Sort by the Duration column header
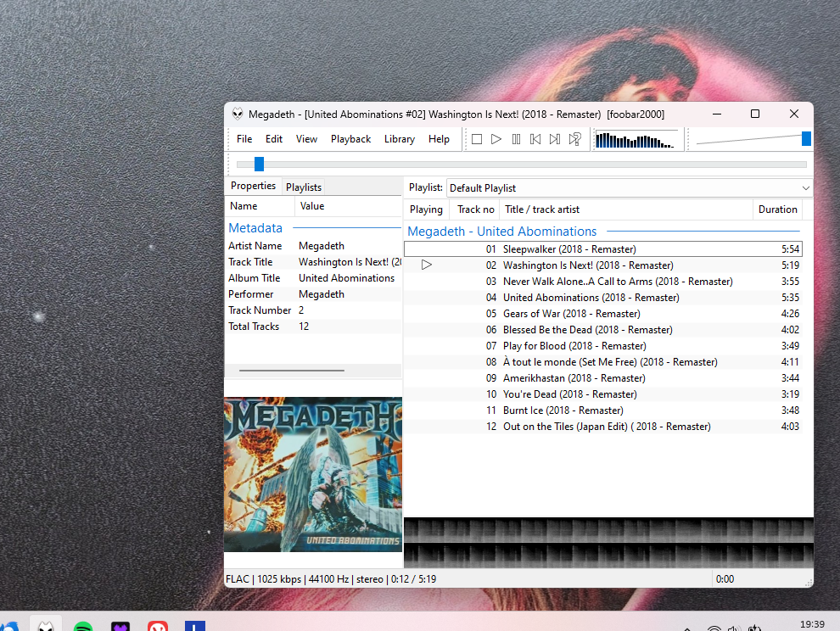840x631 pixels. click(x=778, y=209)
